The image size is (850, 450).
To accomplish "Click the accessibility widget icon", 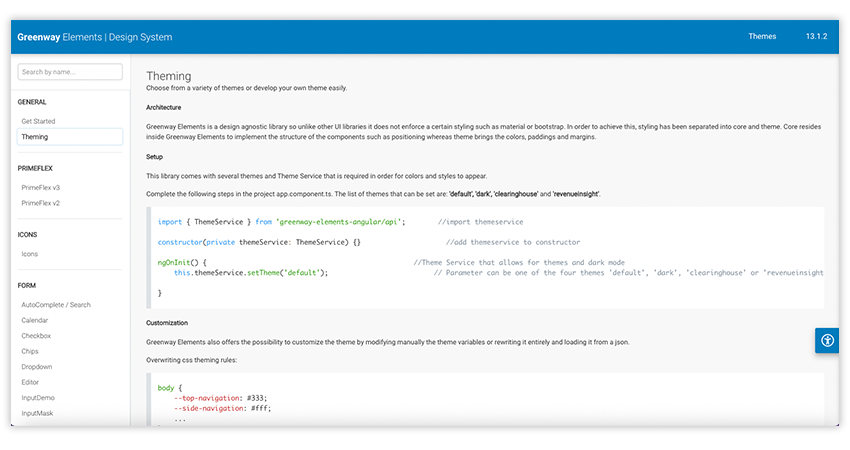I will [827, 340].
